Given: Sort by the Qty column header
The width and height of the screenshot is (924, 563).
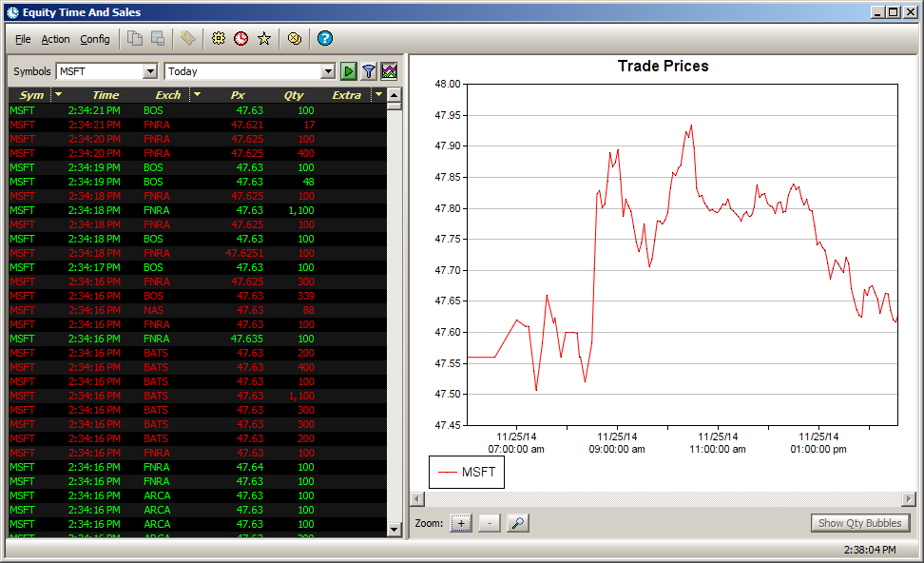Looking at the screenshot, I should pyautogui.click(x=294, y=95).
